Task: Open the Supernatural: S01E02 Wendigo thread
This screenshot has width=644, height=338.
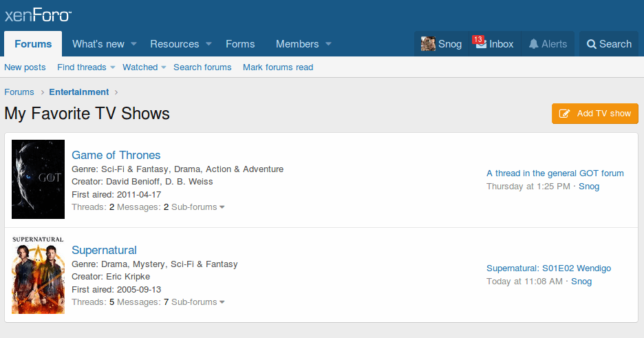Action: tap(548, 268)
